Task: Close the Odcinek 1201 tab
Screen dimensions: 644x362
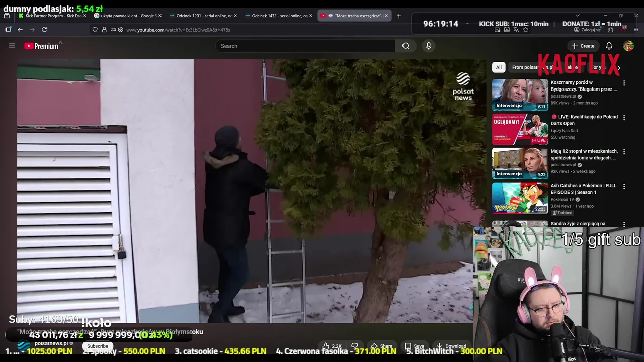Action: click(x=235, y=16)
